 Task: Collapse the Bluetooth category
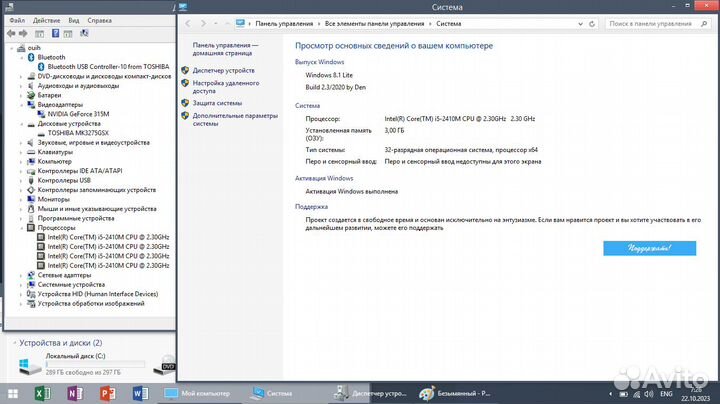(21, 57)
